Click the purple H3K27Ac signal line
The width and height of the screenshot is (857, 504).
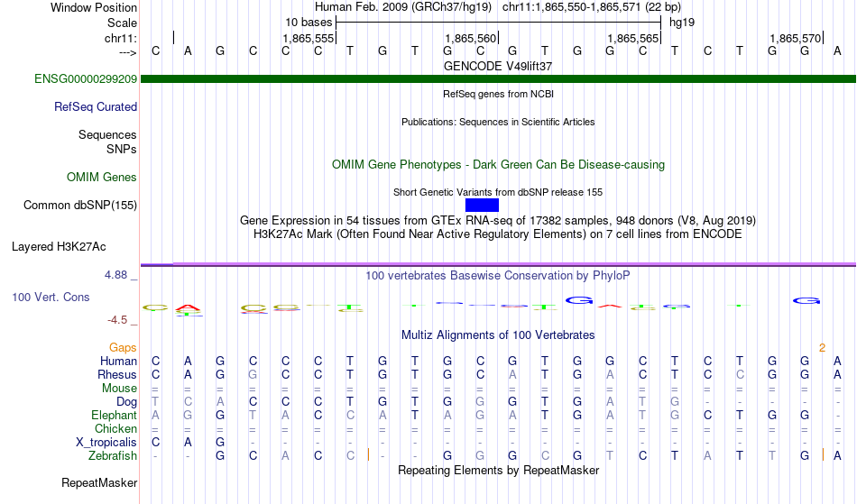498,264
